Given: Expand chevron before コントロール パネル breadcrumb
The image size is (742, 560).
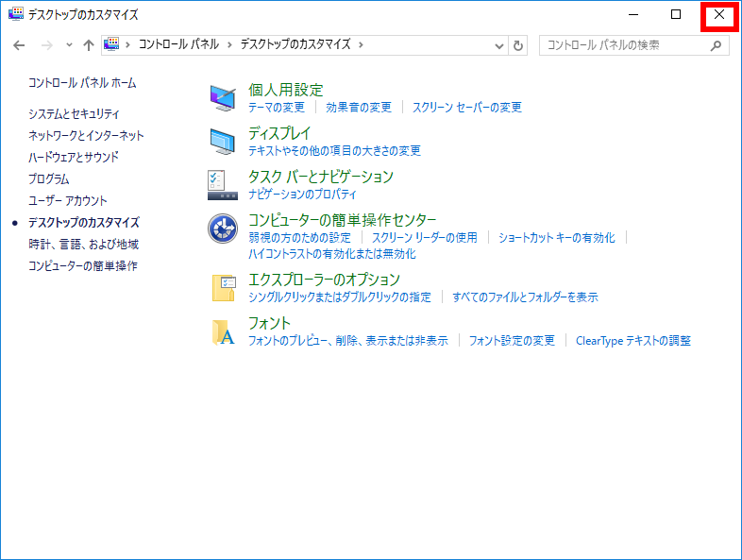Looking at the screenshot, I should pyautogui.click(x=127, y=45).
